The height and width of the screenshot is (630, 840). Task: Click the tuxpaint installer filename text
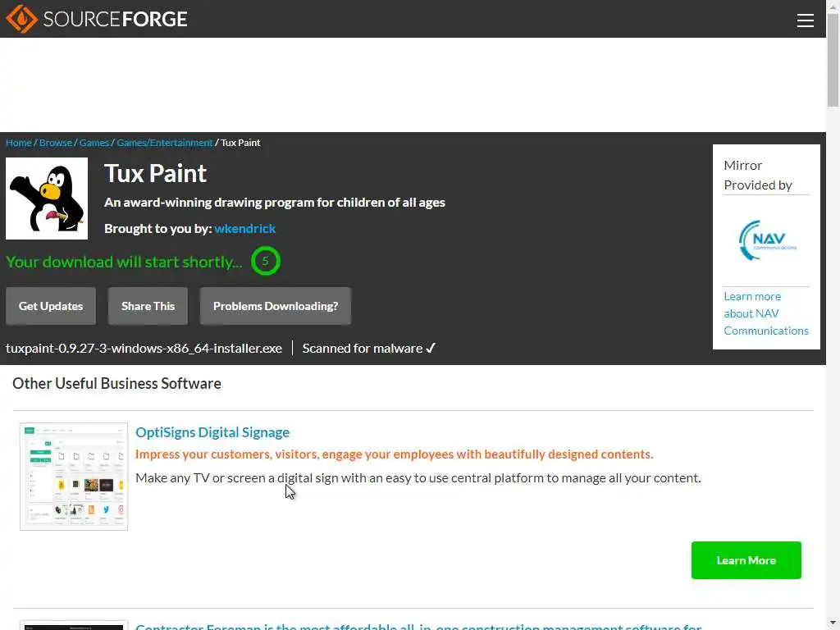[x=144, y=348]
